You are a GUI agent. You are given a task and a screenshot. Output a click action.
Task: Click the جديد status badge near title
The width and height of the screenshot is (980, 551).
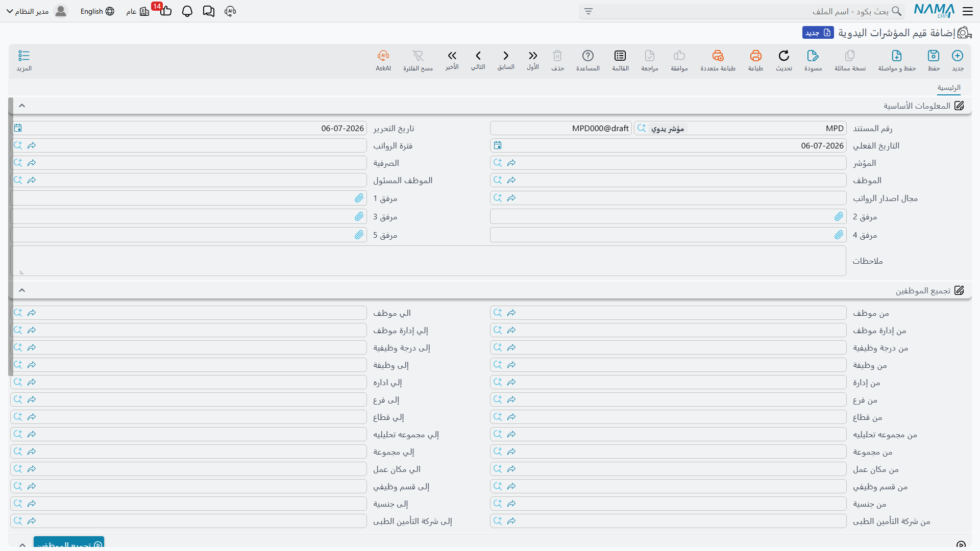tap(818, 33)
